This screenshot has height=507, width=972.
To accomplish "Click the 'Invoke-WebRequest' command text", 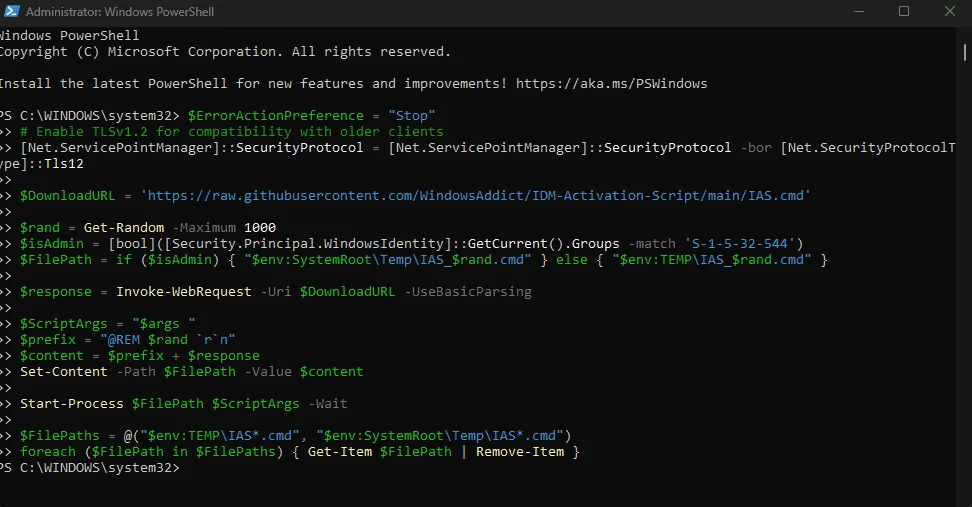I will (x=184, y=291).
